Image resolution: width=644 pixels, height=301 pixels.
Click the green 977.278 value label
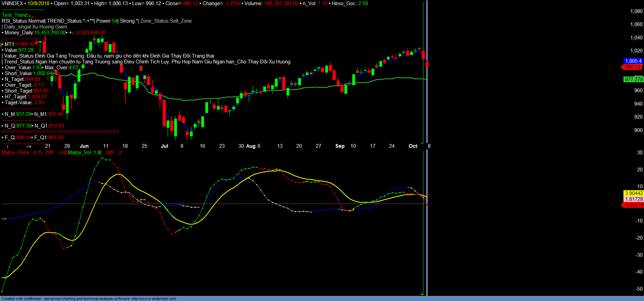coord(633,80)
